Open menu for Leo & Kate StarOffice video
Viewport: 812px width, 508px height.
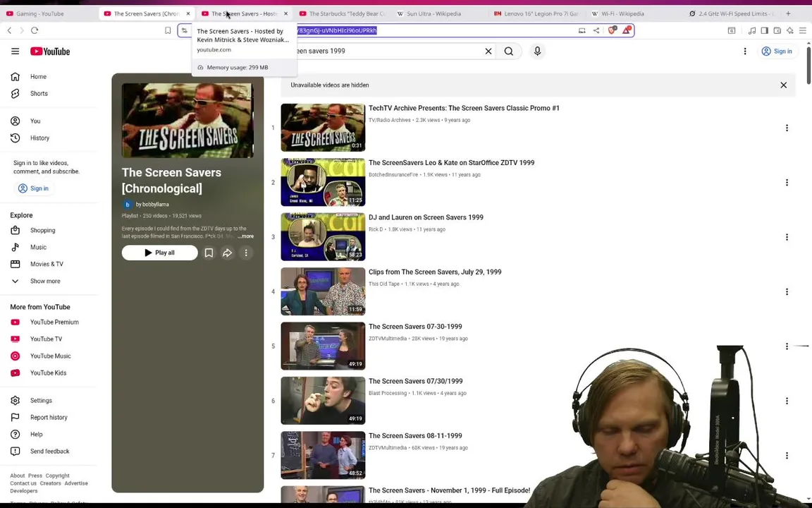click(787, 183)
